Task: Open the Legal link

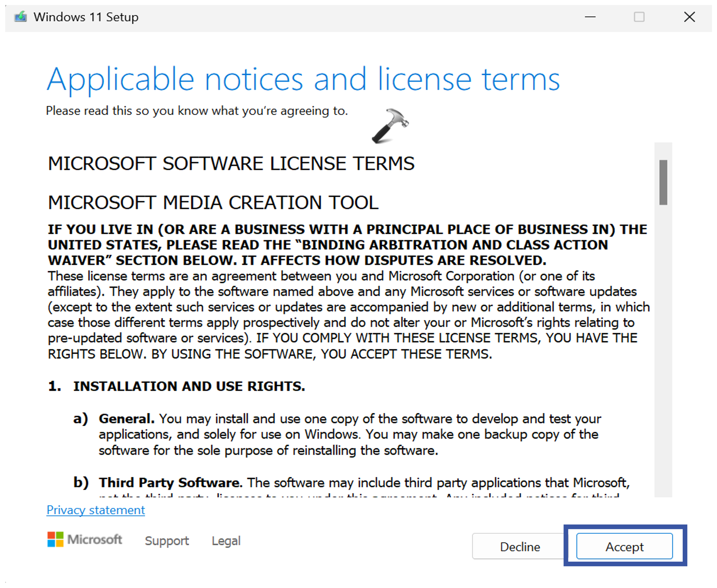Action: pos(226,541)
